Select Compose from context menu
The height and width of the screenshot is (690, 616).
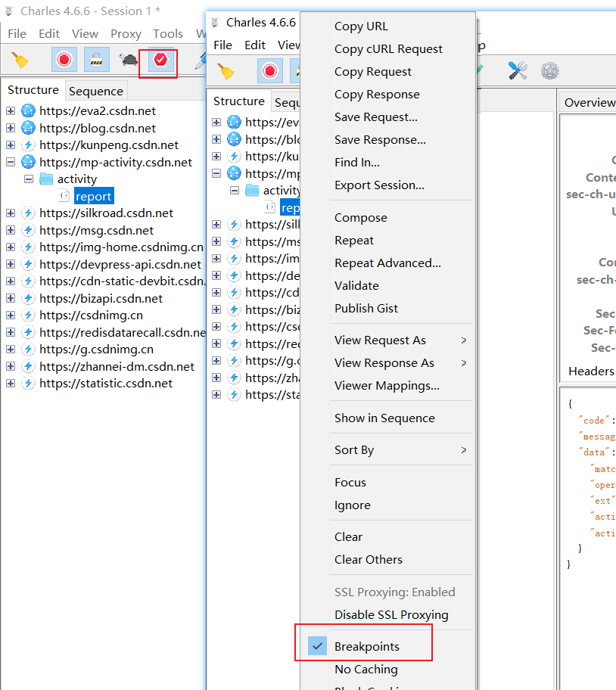tap(361, 218)
